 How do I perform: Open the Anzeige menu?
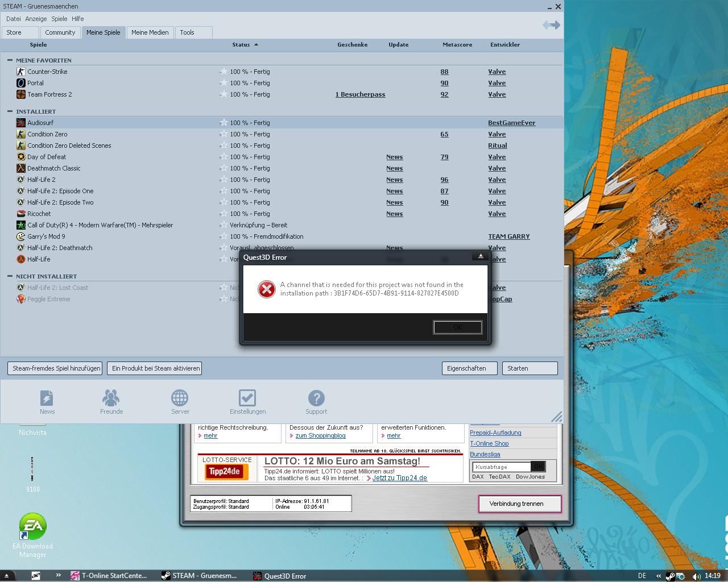pyautogui.click(x=36, y=19)
